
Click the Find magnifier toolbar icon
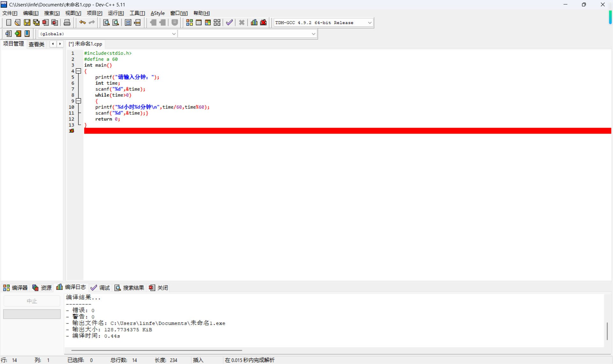pos(106,22)
